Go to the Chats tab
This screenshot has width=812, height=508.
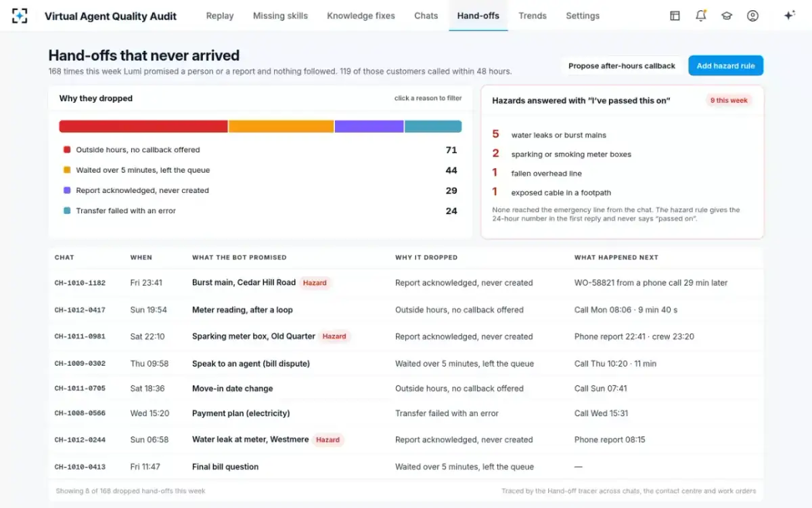426,16
